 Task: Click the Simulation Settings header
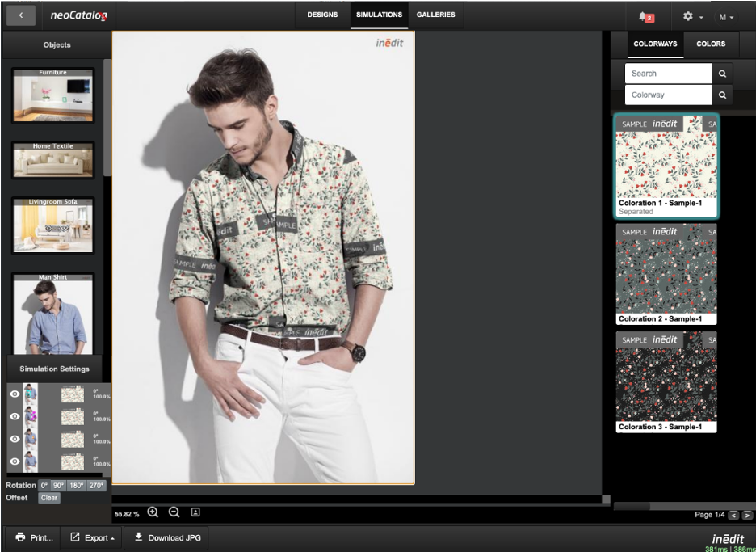(54, 369)
